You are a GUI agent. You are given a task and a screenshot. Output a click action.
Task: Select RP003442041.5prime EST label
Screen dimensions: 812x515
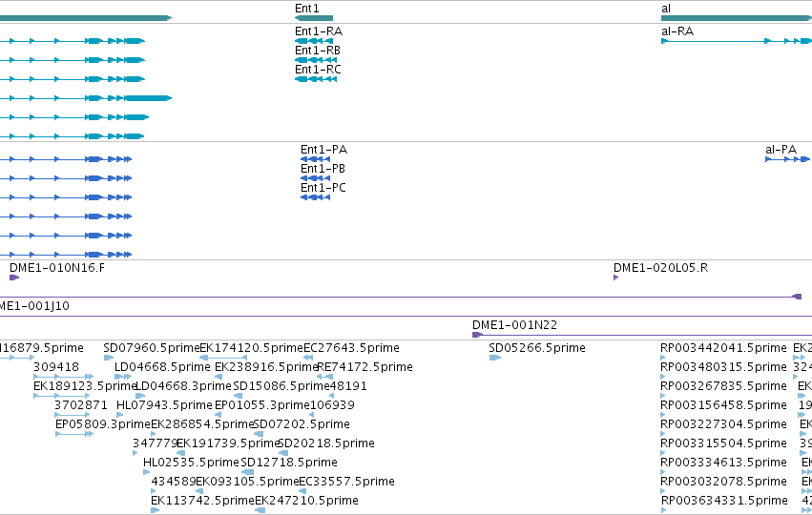point(723,348)
